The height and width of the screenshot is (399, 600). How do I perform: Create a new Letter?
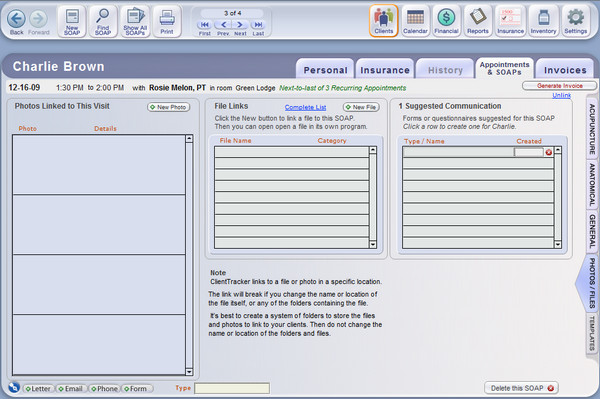point(38,389)
